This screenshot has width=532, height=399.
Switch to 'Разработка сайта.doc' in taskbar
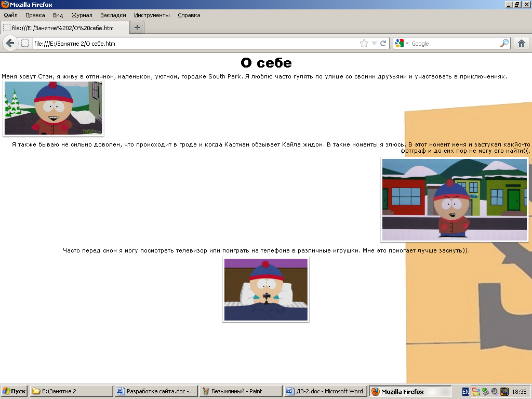tap(156, 391)
